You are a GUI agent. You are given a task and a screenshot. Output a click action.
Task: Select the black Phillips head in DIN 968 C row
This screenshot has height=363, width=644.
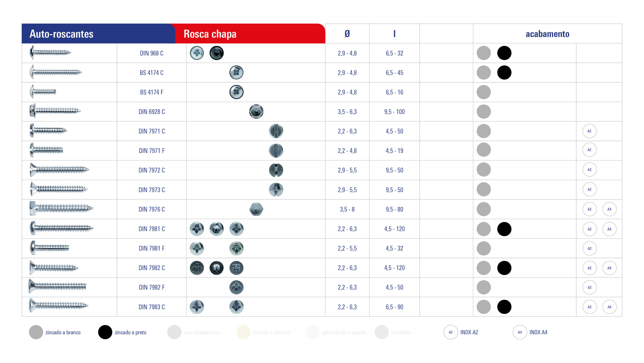216,53
